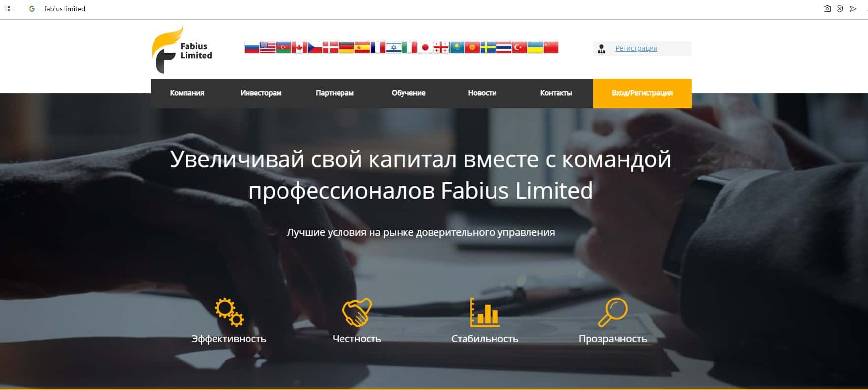Image resolution: width=868 pixels, height=390 pixels.
Task: Click the Эффективность label
Action: pos(229,339)
